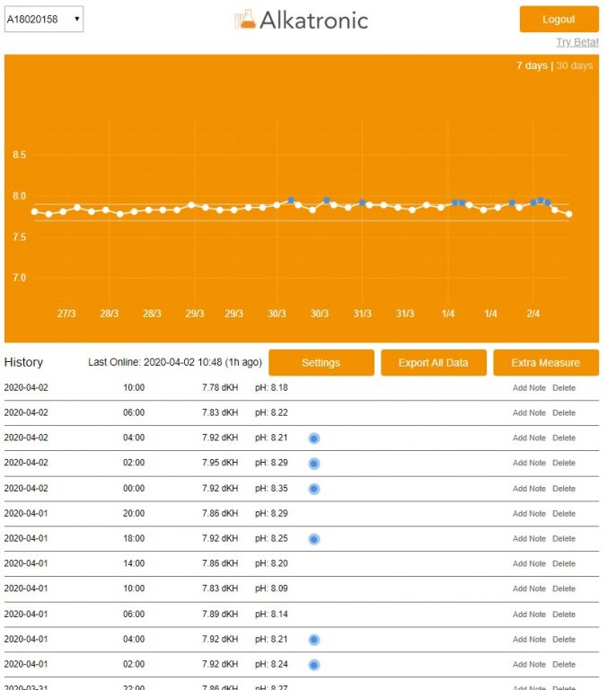Click blue dot icon on 2020-04-02 00:00 row

tap(314, 489)
